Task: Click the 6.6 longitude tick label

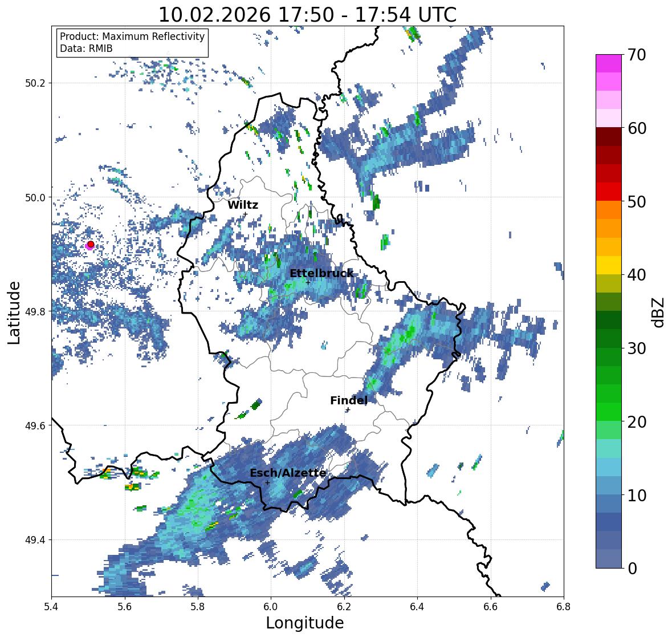Action: pos(490,606)
